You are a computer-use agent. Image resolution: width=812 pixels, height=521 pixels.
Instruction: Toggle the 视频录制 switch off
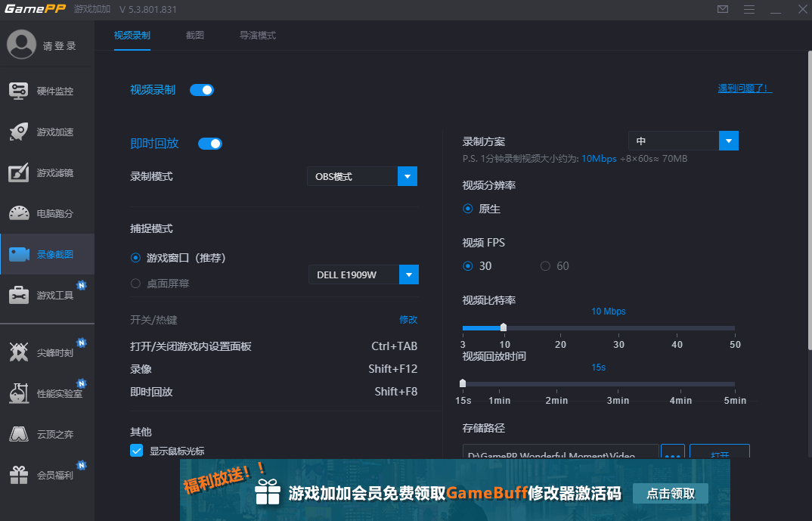(x=202, y=90)
